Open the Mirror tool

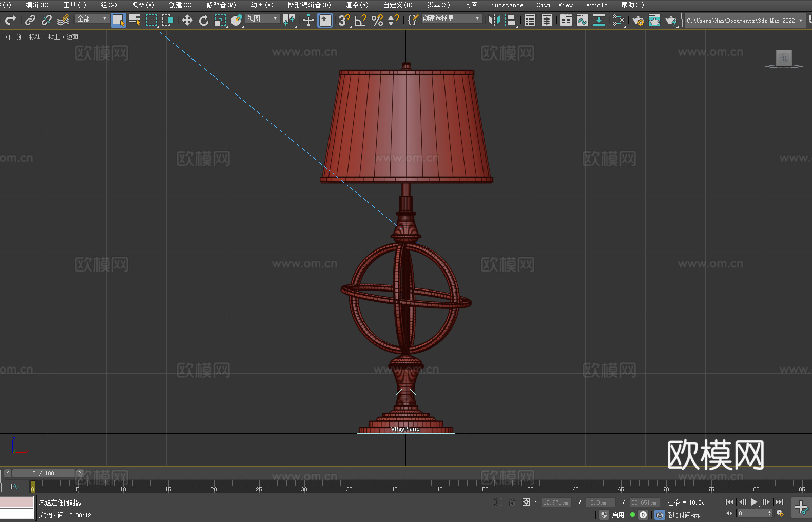pos(494,20)
